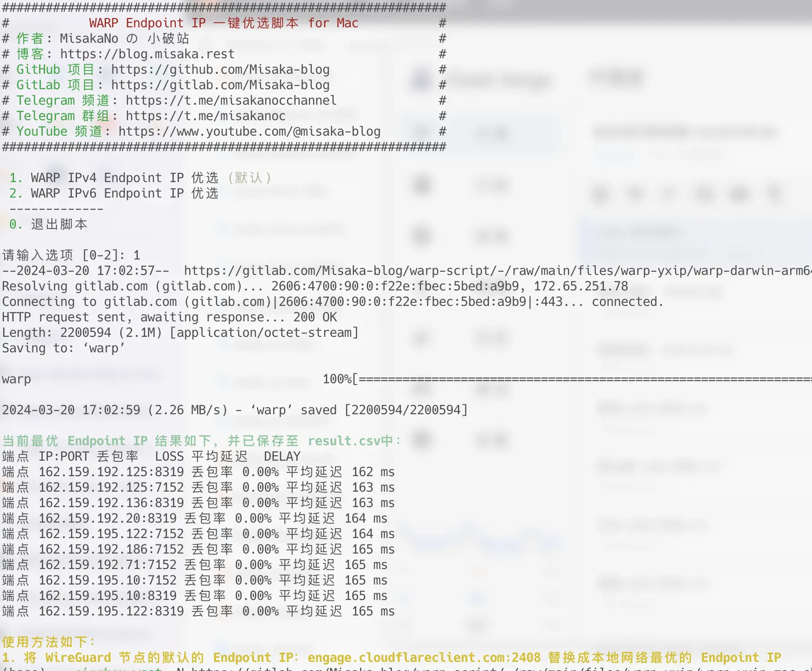The image size is (812, 671).
Task: Open the github.com/Misaka-blog link
Action: point(220,70)
